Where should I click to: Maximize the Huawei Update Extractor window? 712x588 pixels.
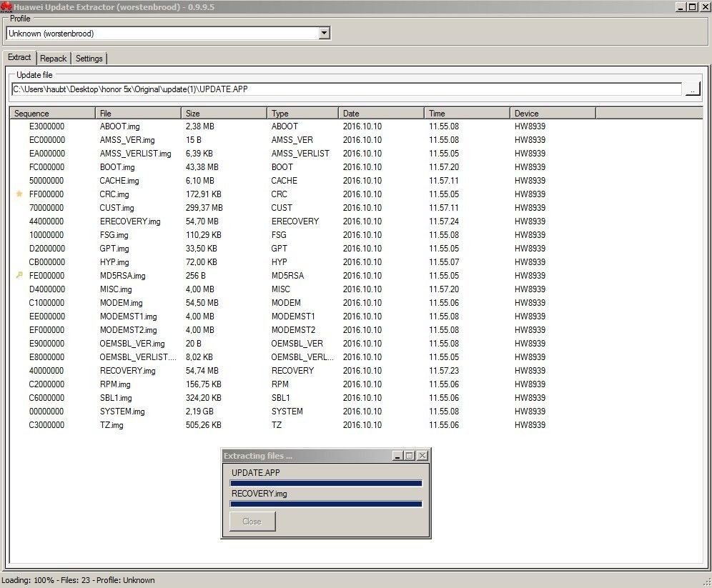pyautogui.click(x=692, y=7)
